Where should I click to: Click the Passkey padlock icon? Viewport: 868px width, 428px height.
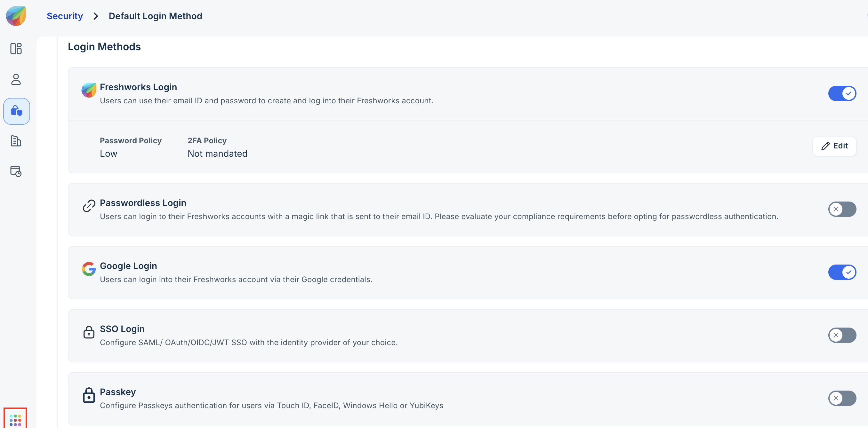[89, 395]
